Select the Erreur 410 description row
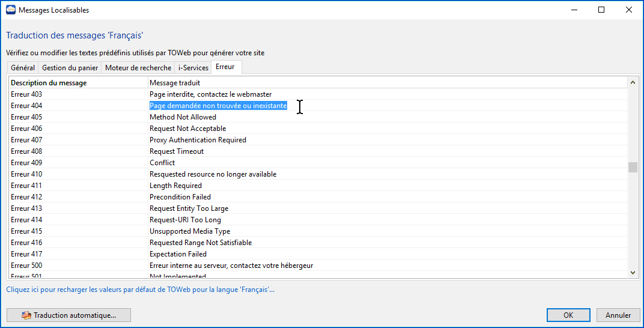644x328 pixels. coord(26,174)
